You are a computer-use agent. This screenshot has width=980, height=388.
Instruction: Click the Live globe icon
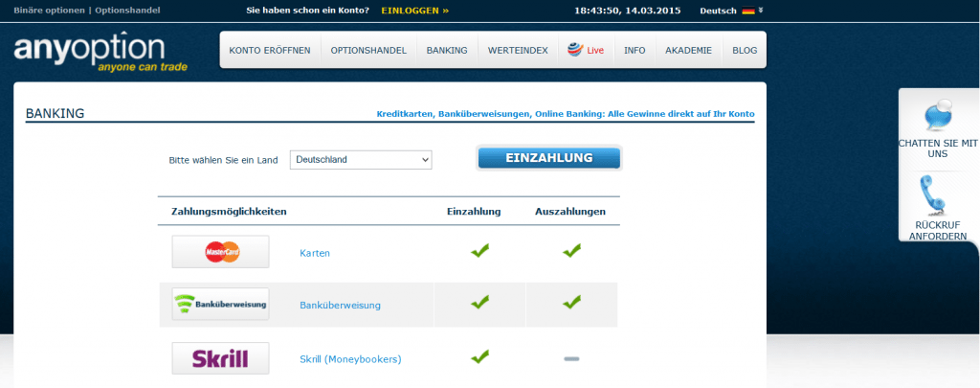point(575,50)
